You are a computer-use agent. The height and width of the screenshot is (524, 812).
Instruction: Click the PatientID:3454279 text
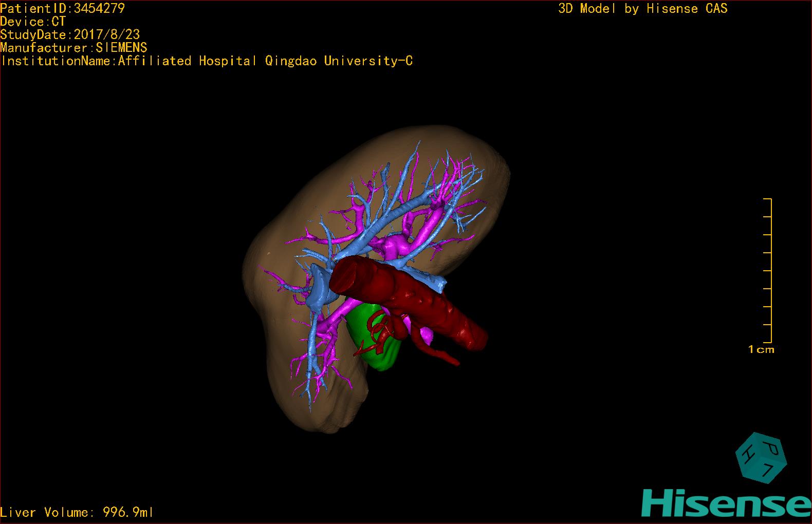pyautogui.click(x=62, y=8)
